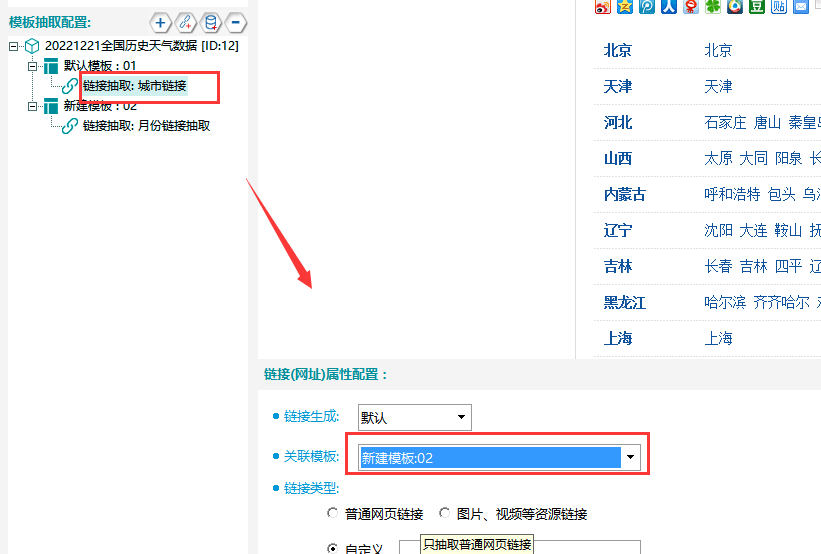The height and width of the screenshot is (554, 821).
Task: Select 链接抽取: 城市链接 tree item
Action: (x=134, y=86)
